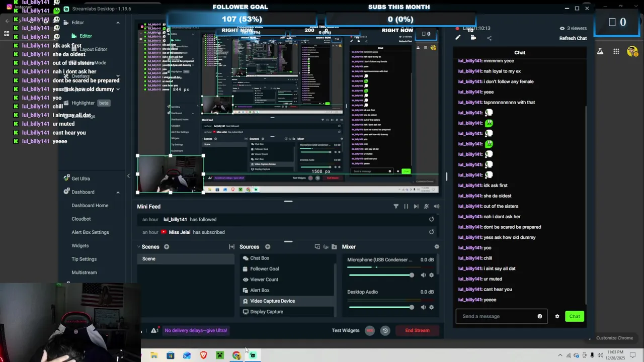Click the give Ultra promo banner
The width and height of the screenshot is (644, 362).
(x=196, y=330)
